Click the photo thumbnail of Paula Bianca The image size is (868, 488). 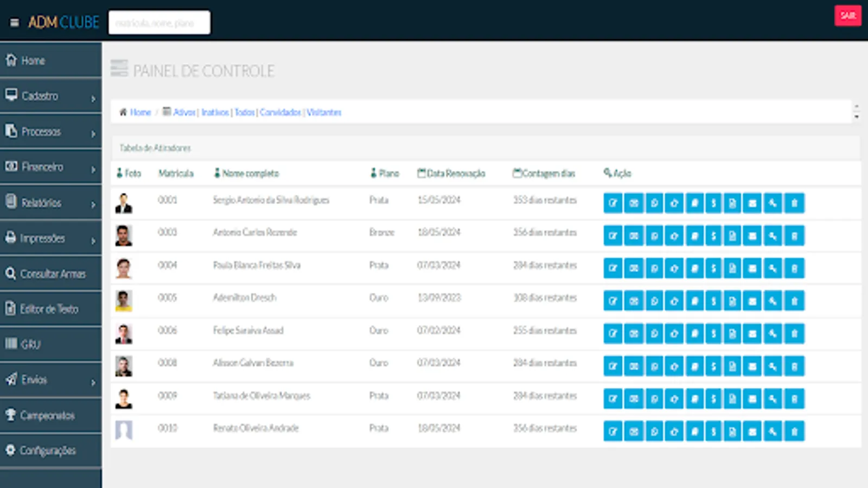[x=124, y=268]
